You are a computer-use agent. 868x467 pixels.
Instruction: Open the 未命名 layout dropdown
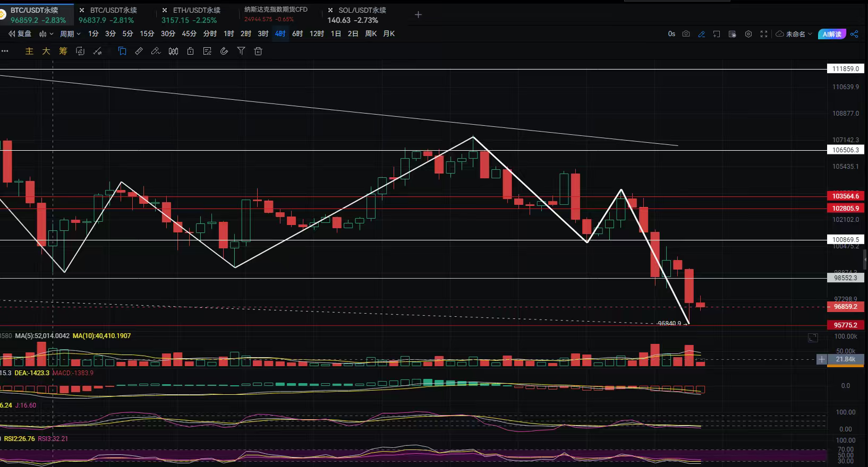tap(794, 34)
